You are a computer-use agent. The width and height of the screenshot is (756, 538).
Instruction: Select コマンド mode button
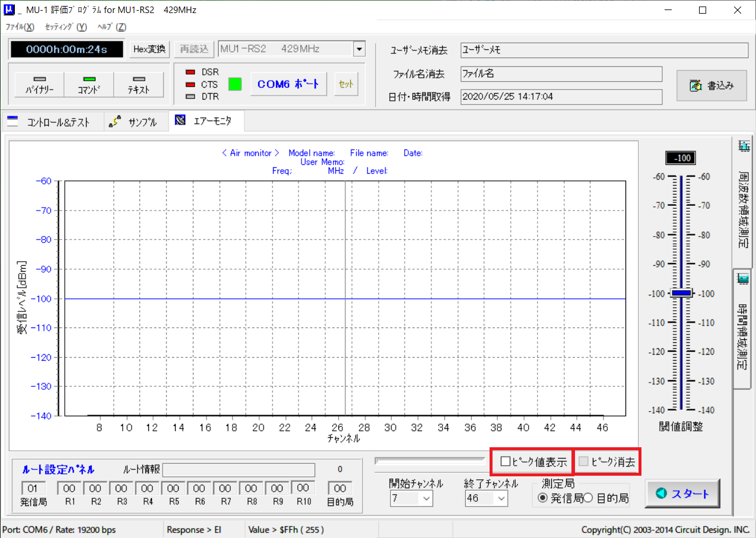89,85
